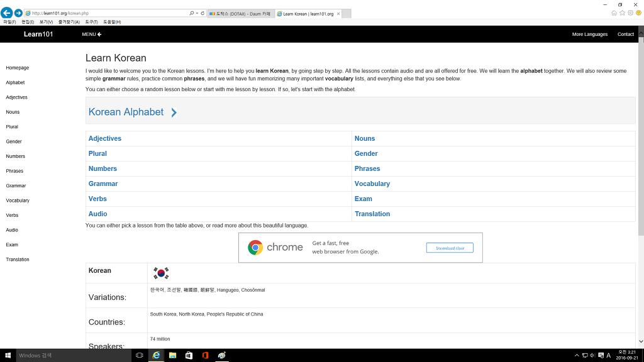Open the 즐겨찾기(A) menu
Viewport: 644px width, 362px height.
point(69,22)
